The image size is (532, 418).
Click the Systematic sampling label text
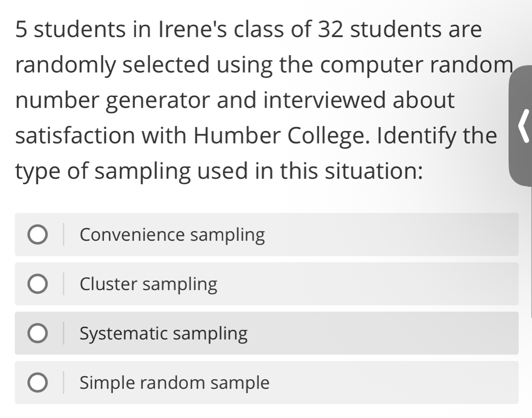(163, 334)
